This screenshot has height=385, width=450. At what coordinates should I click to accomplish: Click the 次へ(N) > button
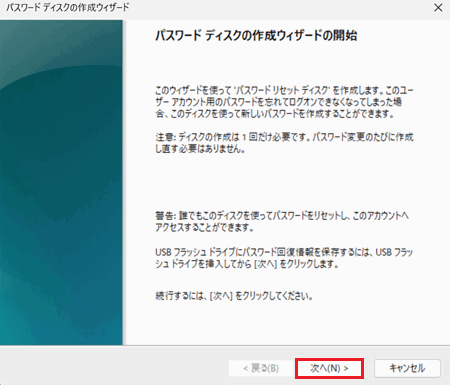pyautogui.click(x=329, y=368)
